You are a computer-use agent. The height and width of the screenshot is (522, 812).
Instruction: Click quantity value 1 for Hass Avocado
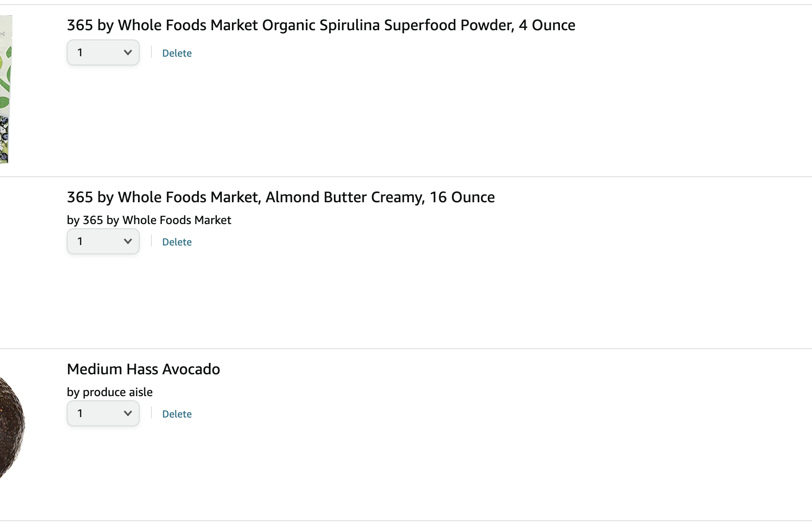tap(80, 413)
